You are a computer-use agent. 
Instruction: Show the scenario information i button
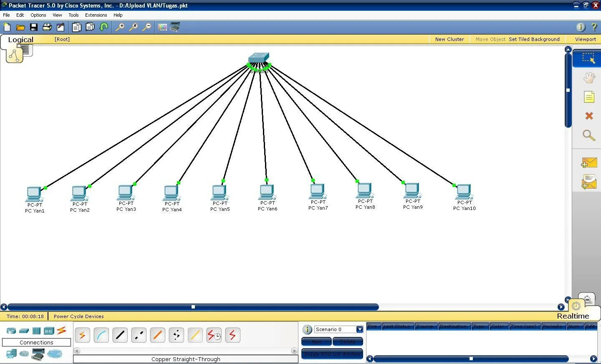tap(307, 329)
